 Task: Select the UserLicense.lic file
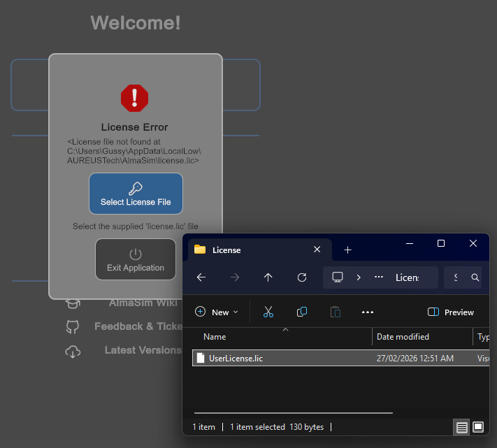[340, 358]
